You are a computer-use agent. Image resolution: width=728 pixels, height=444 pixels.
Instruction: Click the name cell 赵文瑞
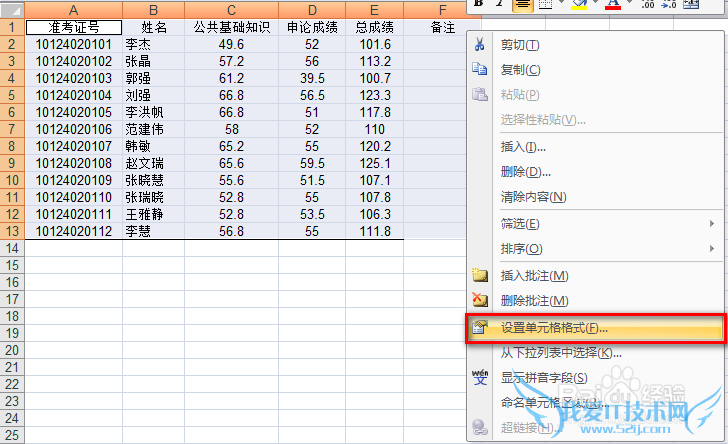pos(154,163)
